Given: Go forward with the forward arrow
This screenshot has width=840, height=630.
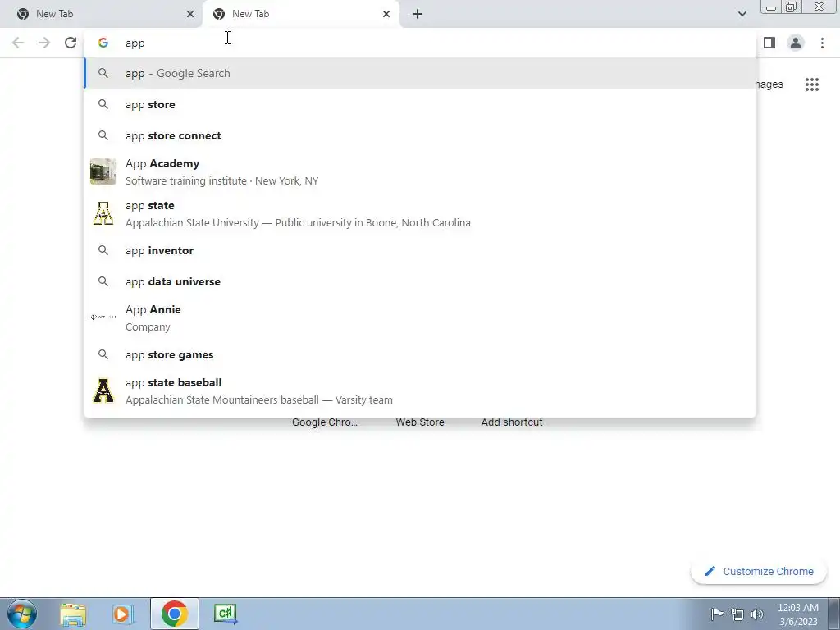Looking at the screenshot, I should pos(44,43).
